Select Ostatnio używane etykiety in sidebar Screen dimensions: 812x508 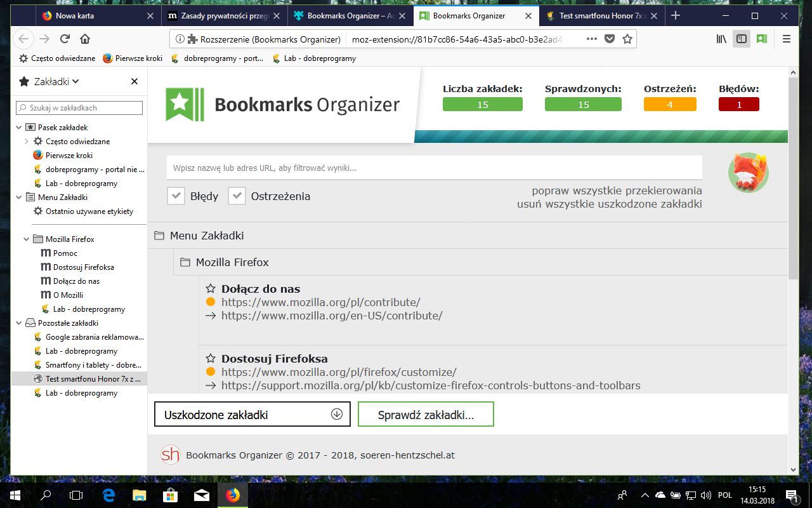coord(89,211)
